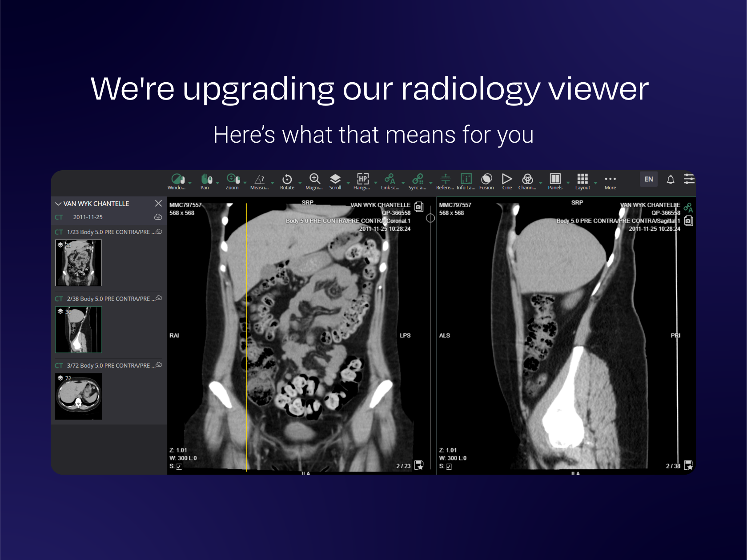Open the Fusion tool
This screenshot has height=560, width=747.
click(486, 180)
